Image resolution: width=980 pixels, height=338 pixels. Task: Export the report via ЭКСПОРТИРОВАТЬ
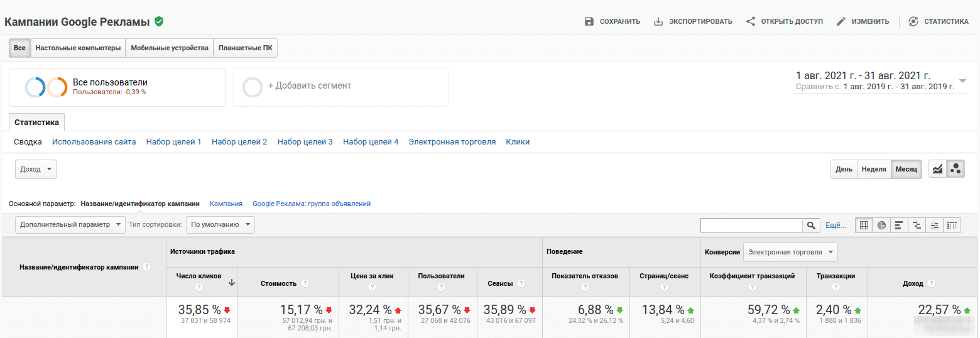[x=693, y=21]
